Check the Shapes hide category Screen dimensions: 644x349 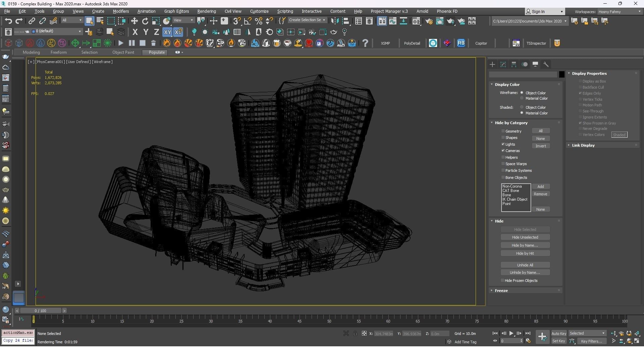coord(503,138)
